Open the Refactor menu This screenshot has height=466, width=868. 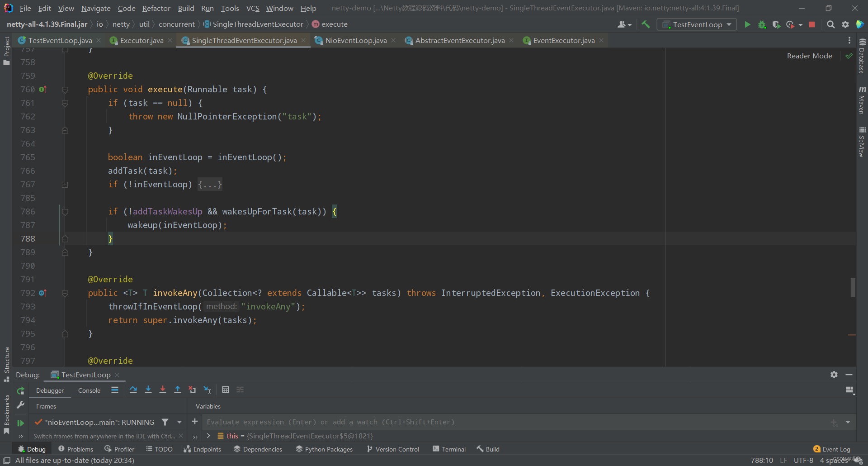156,8
